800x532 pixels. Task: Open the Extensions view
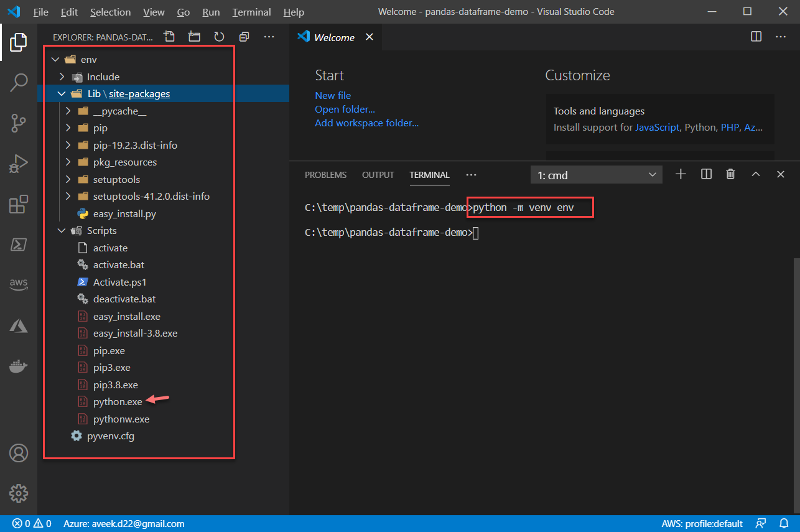click(x=19, y=203)
